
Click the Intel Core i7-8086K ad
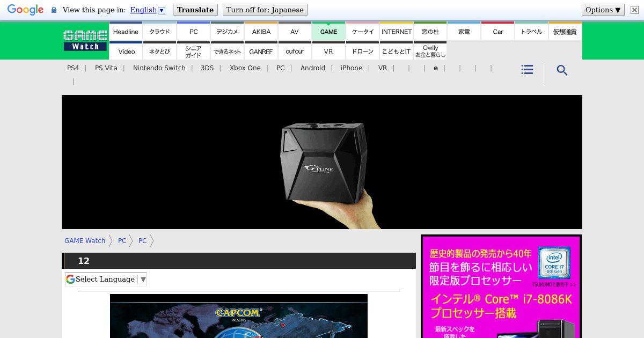pyautogui.click(x=501, y=286)
